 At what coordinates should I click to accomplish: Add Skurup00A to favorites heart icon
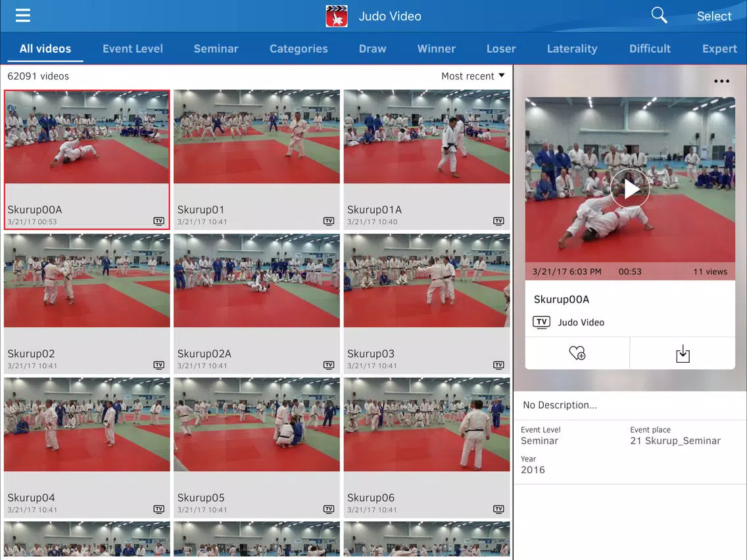[577, 354]
